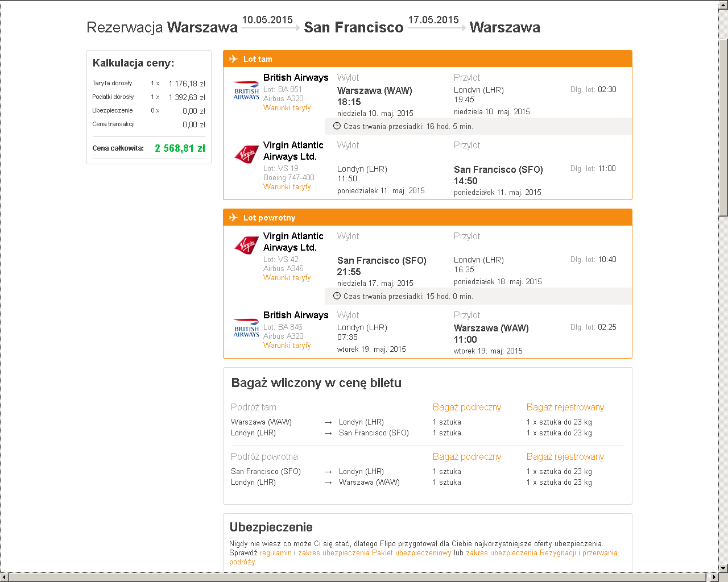Click layover text Czas trwania przesiadki: 16 hod. 5 min.
This screenshot has width=728, height=582.
click(x=408, y=126)
